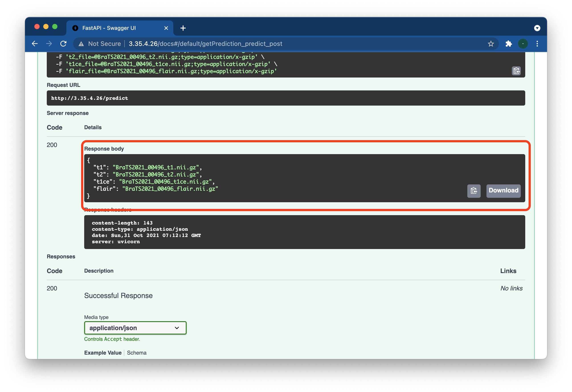Image resolution: width=572 pixels, height=392 pixels.
Task: Reload the Swagger UI page
Action: point(63,44)
